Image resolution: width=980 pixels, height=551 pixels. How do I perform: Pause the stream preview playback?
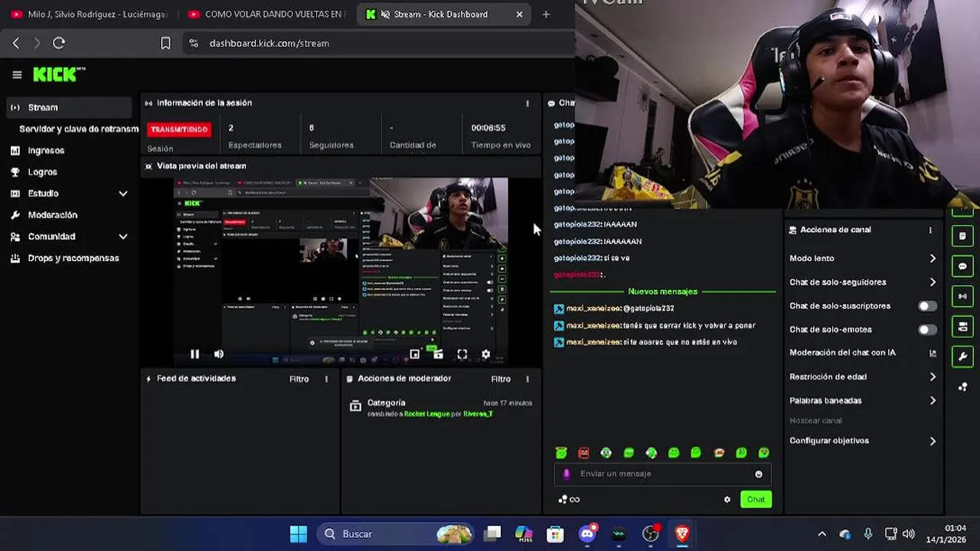[194, 354]
